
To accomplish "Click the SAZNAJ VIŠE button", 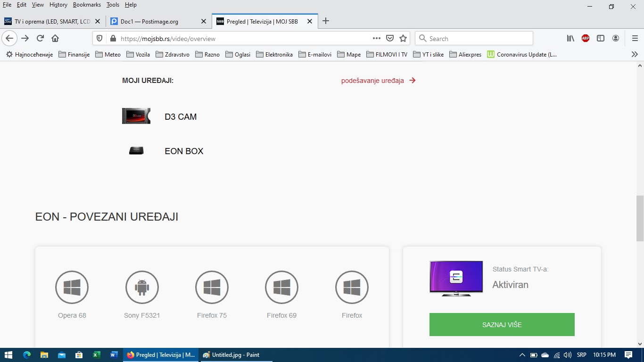I will click(502, 324).
